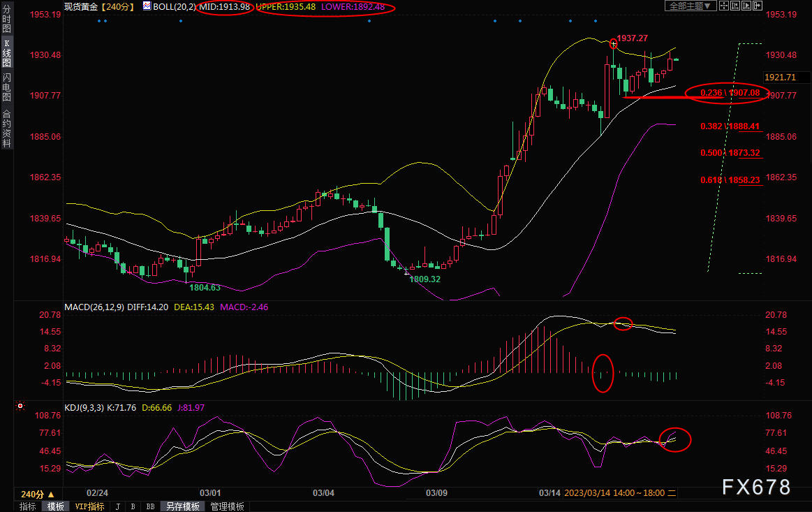Screen dimensions: 812x512
Task: Click the right-arrow panel icon at top right
Action: [758, 6]
